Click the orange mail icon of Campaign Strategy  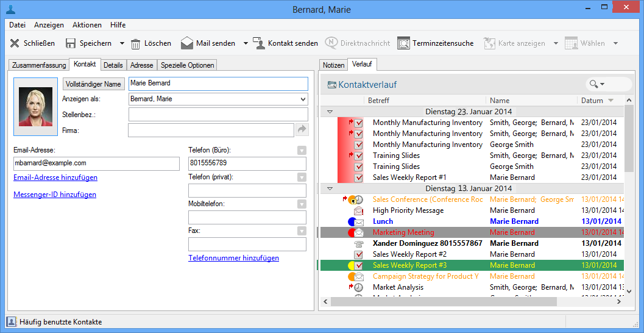coord(356,276)
